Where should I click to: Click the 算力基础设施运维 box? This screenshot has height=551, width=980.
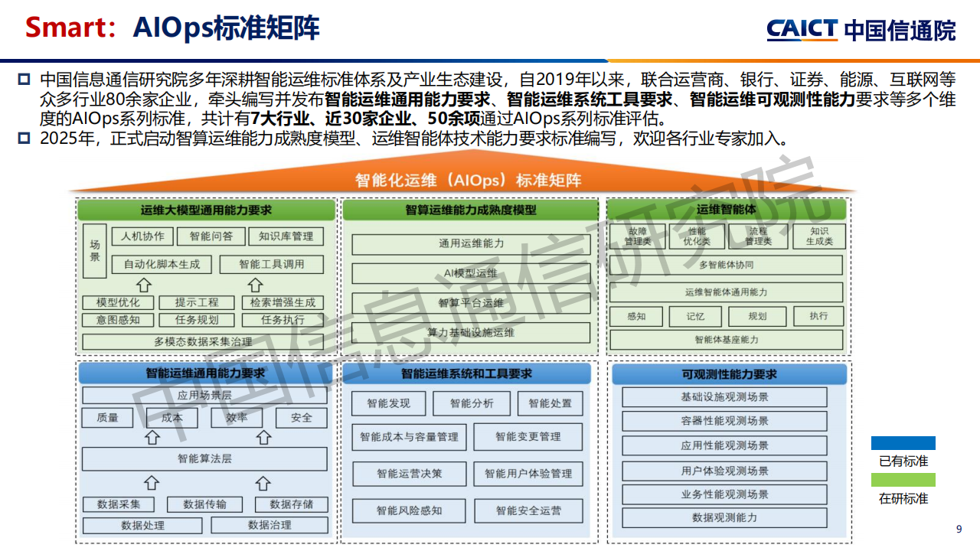[x=471, y=332]
